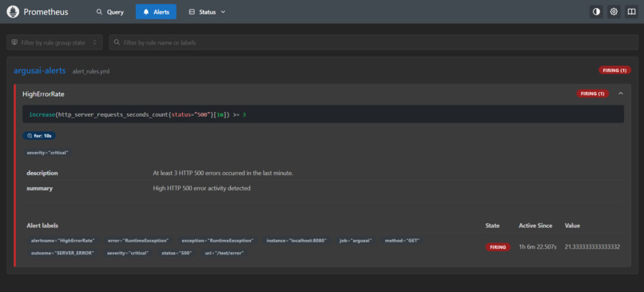Click the severity="critical" rule label badge
Viewport: 644px width, 292px height.
click(47, 153)
